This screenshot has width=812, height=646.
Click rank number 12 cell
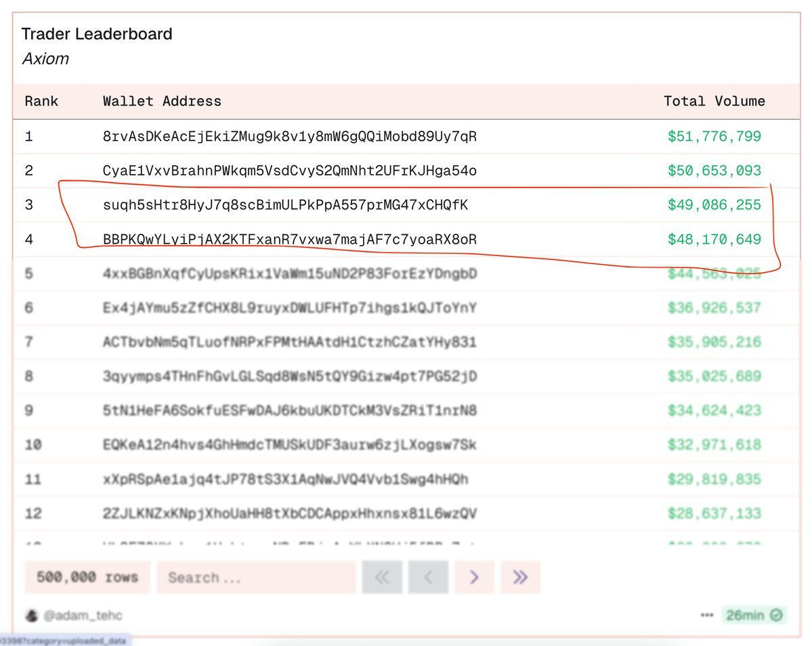(33, 513)
